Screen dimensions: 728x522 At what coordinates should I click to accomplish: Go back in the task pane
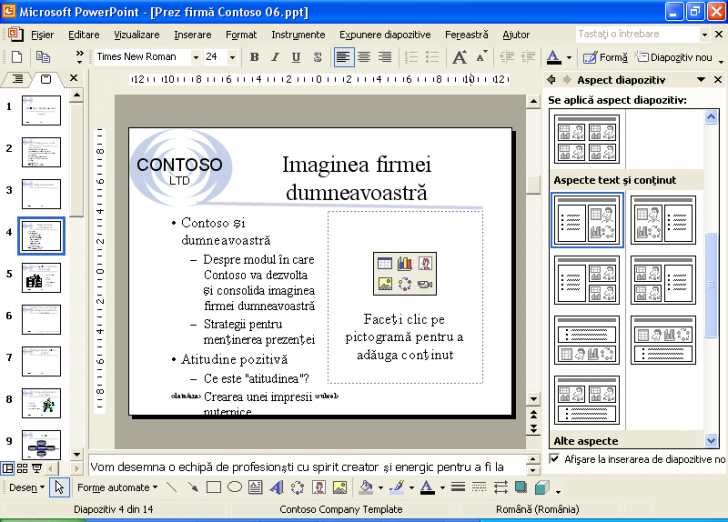tap(551, 80)
